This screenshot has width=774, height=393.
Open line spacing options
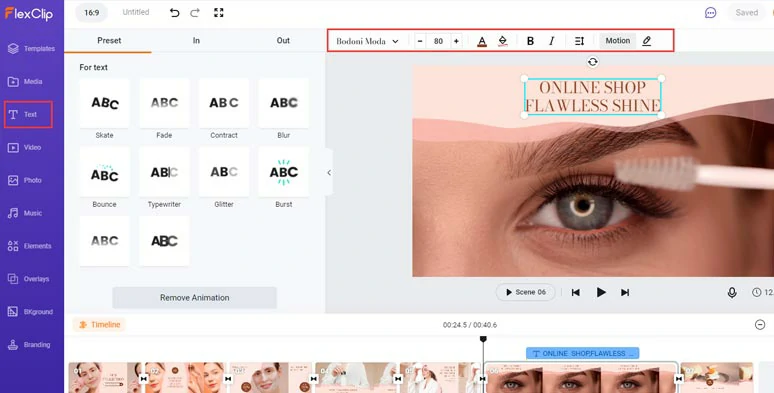580,41
